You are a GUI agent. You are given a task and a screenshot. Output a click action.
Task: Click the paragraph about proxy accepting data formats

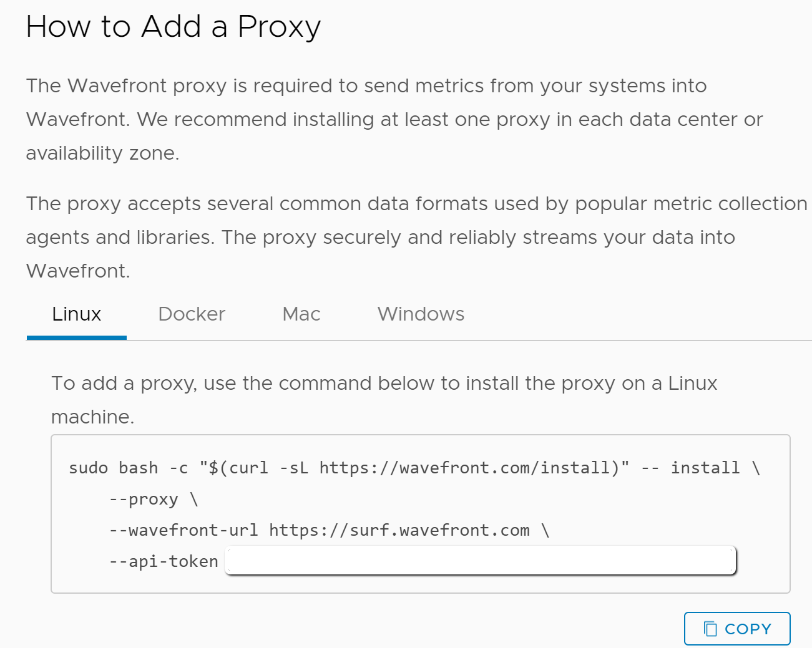pyautogui.click(x=417, y=237)
